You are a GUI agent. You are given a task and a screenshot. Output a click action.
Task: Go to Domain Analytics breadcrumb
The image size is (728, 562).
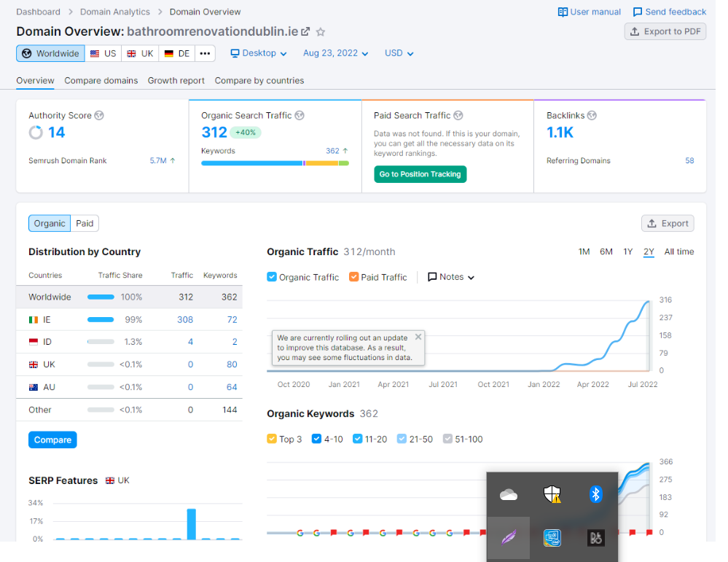(114, 12)
